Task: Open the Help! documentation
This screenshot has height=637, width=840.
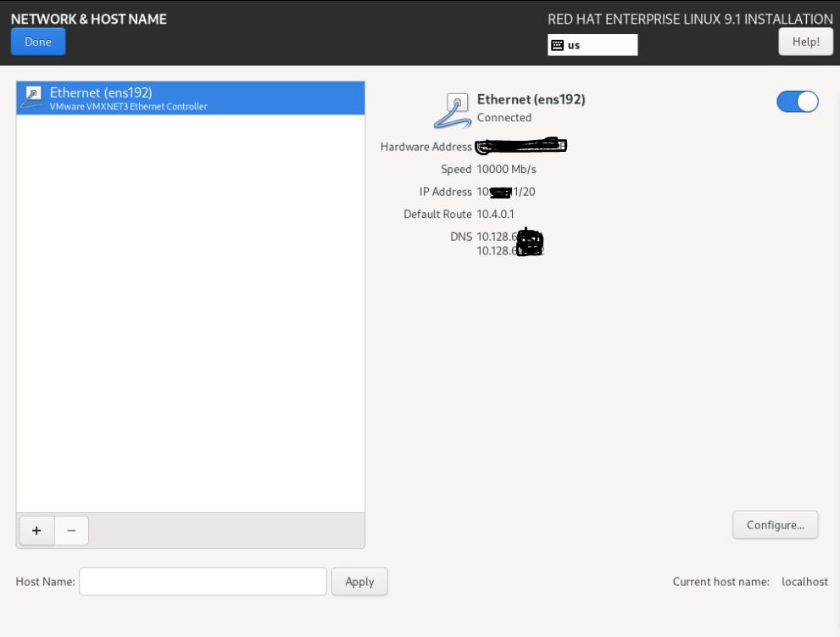Action: [805, 42]
